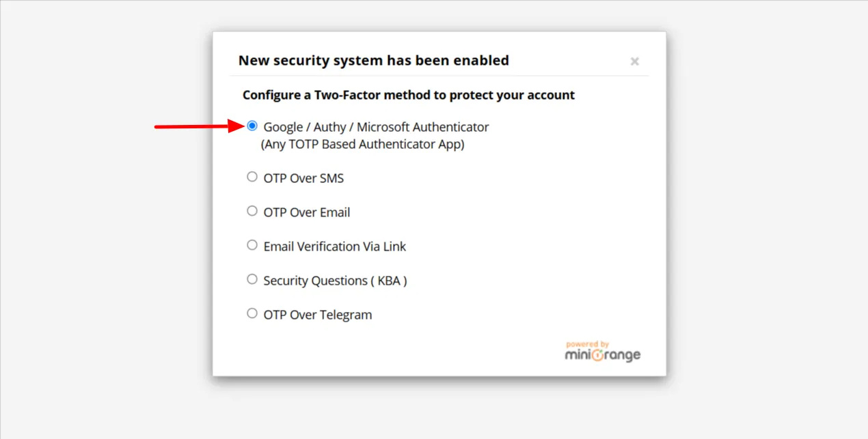Click the "New security system has been enabled" title

click(373, 60)
